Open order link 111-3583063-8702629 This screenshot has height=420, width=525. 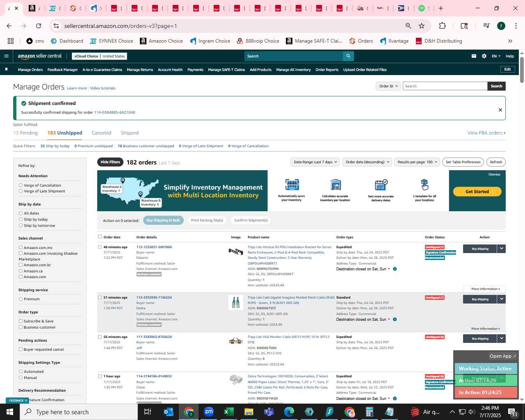(x=154, y=337)
